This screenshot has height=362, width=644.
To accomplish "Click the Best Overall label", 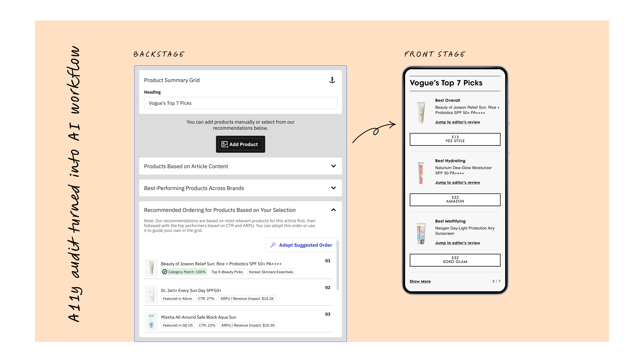I will click(448, 100).
